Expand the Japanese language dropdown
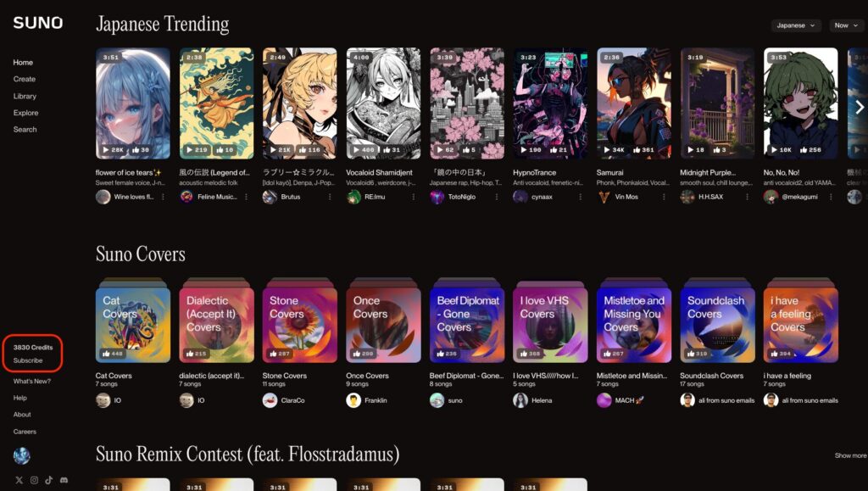The width and height of the screenshot is (868, 491). [x=795, y=25]
